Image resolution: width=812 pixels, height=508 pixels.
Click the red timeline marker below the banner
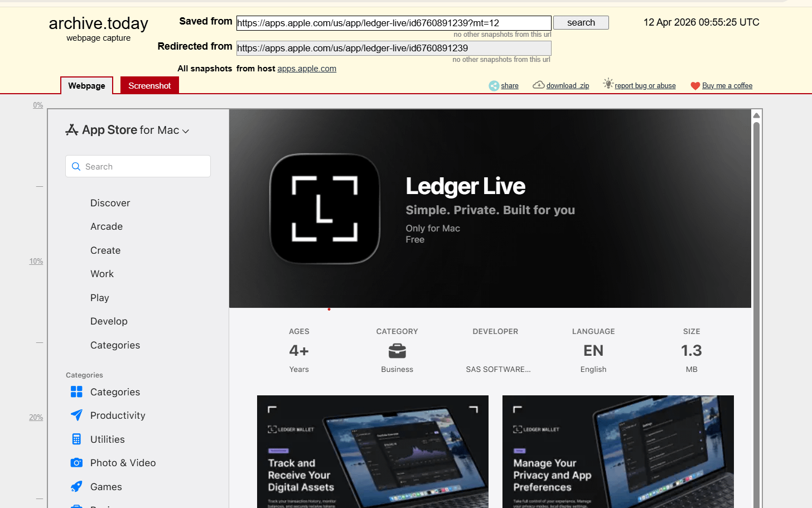329,308
